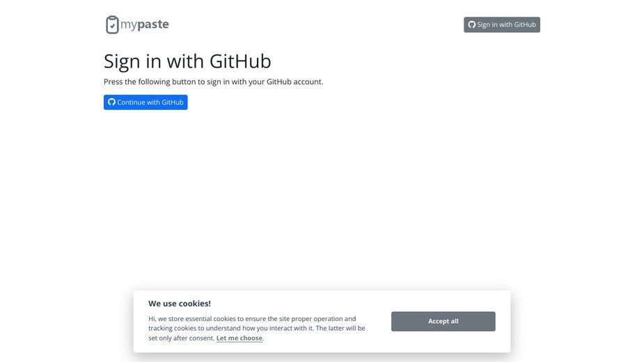Click the GitHub icon inside the Continue button
Viewport: 644px width, 362px height.
[111, 102]
